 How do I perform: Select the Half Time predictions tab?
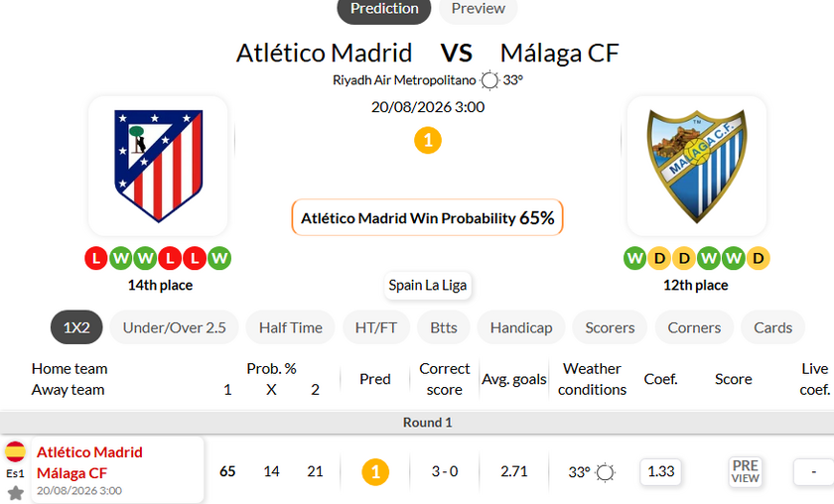(290, 327)
